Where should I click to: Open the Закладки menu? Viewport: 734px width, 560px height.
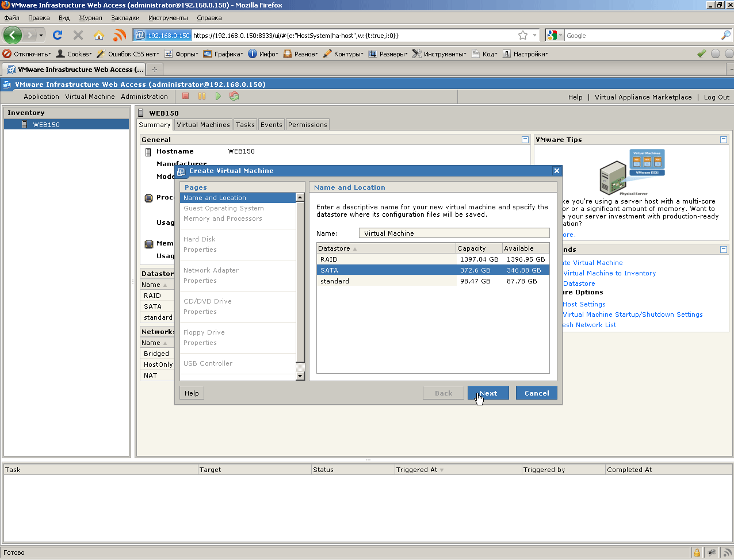tap(125, 18)
